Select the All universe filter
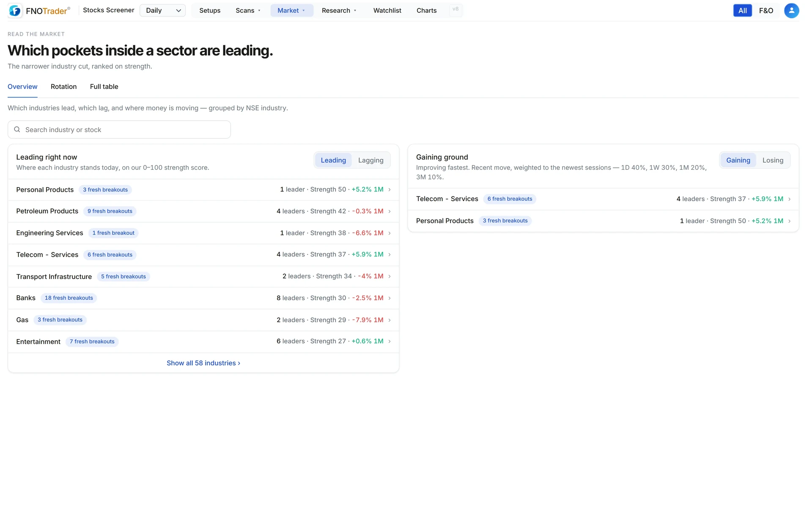The height and width of the screenshot is (508, 812). [742, 11]
